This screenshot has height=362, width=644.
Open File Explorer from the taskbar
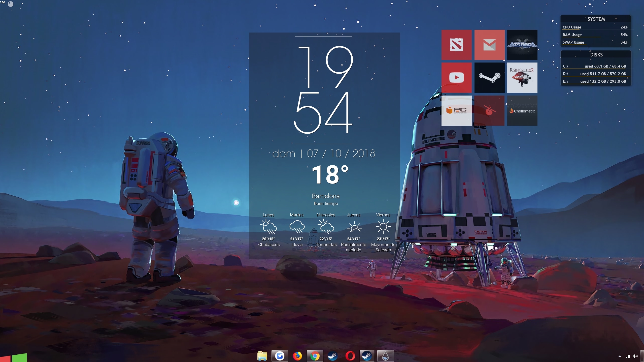pyautogui.click(x=262, y=356)
